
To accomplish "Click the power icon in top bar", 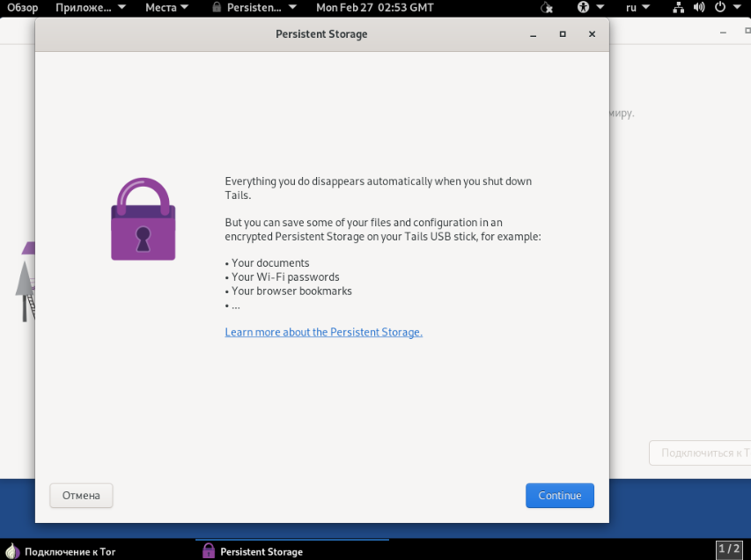I will (720, 8).
